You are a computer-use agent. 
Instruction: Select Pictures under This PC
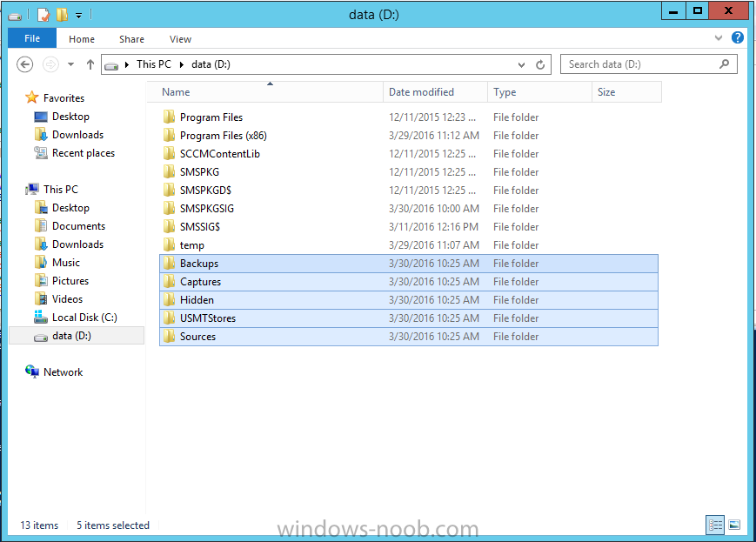[70, 281]
